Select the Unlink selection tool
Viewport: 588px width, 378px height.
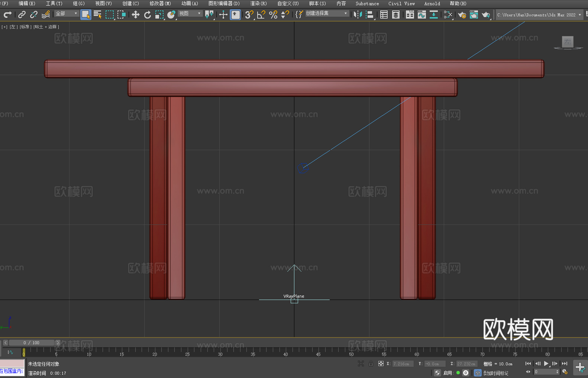tap(34, 14)
